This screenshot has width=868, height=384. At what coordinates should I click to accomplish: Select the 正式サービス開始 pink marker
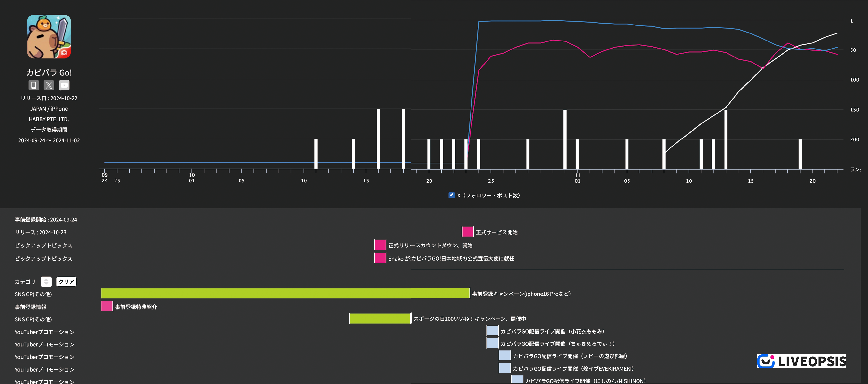click(467, 232)
